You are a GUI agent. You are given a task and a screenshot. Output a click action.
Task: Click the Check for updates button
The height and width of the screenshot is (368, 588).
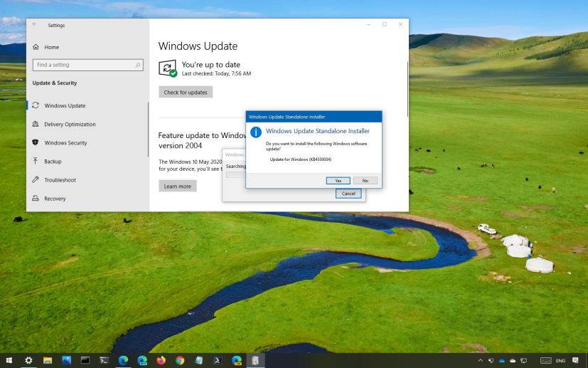click(186, 92)
